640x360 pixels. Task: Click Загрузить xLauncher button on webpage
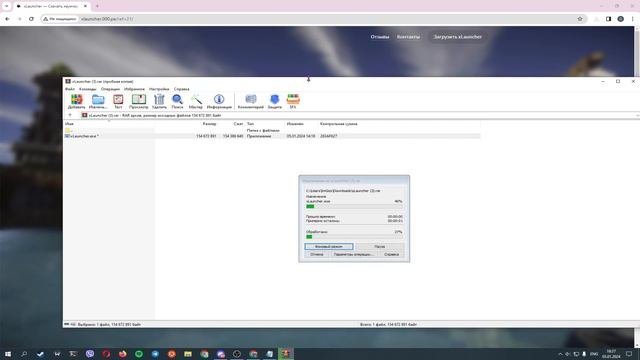tap(458, 37)
